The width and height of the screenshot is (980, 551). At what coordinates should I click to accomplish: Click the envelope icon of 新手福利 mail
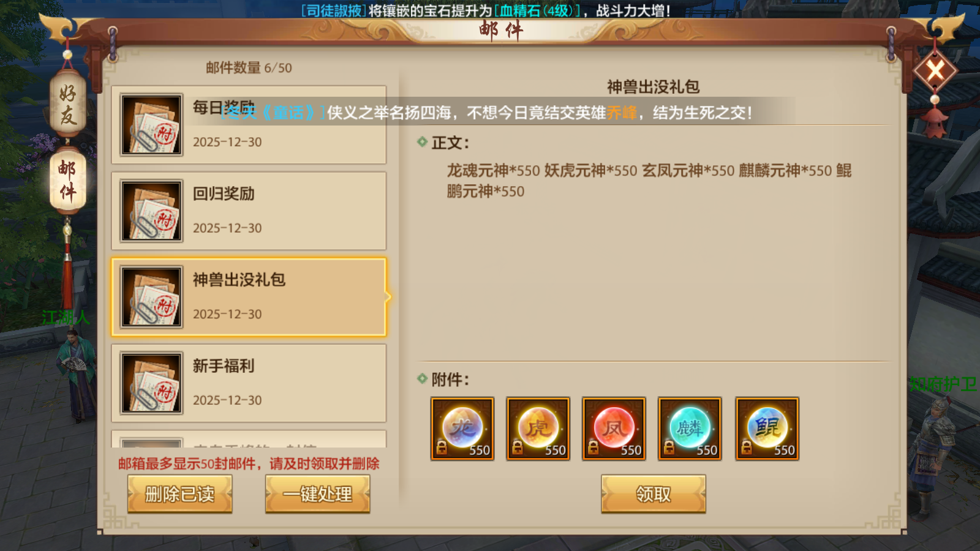[x=151, y=383]
